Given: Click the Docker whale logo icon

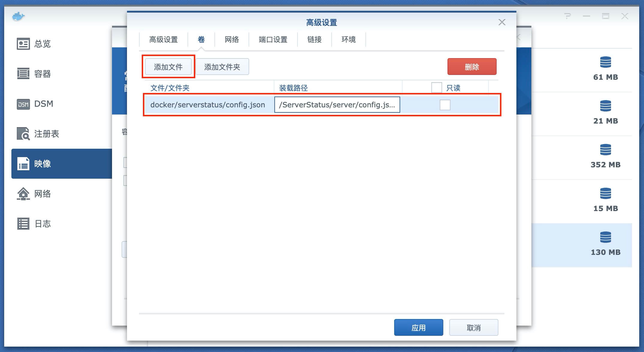Looking at the screenshot, I should [18, 16].
